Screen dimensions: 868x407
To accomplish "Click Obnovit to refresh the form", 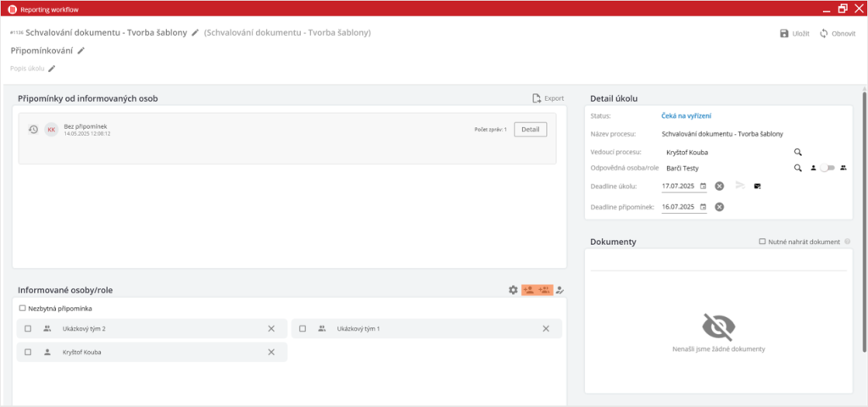I will (837, 34).
